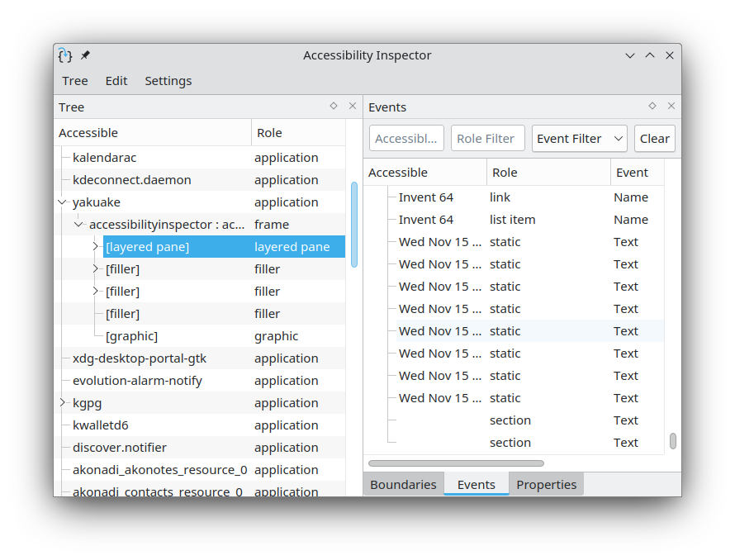The image size is (735, 560).
Task: Open the Settings menu
Action: (168, 81)
